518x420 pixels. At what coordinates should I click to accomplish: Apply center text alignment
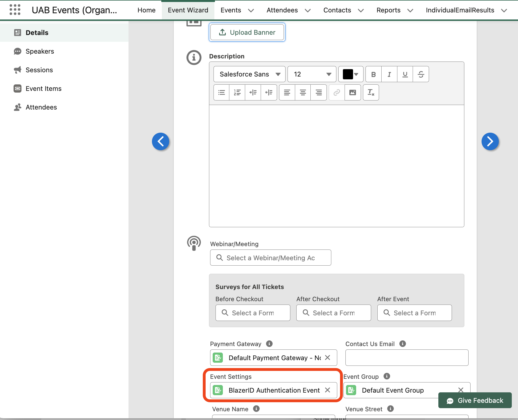click(x=302, y=92)
